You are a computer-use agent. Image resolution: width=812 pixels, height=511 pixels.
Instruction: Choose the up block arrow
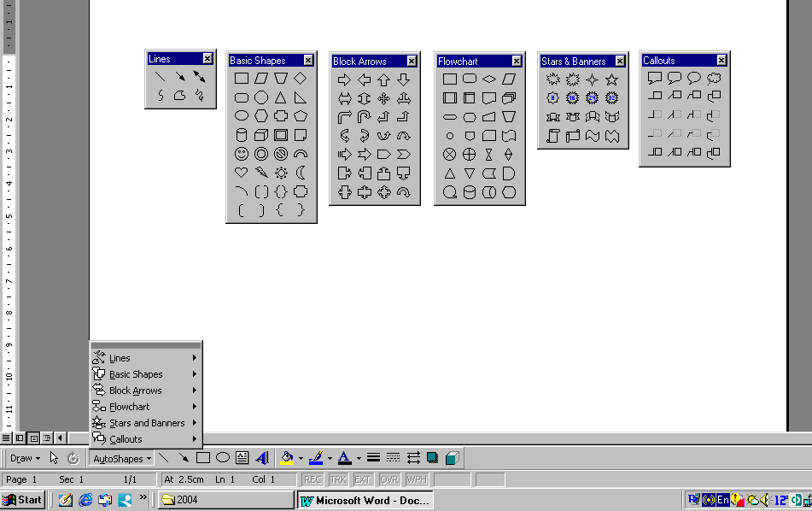383,79
